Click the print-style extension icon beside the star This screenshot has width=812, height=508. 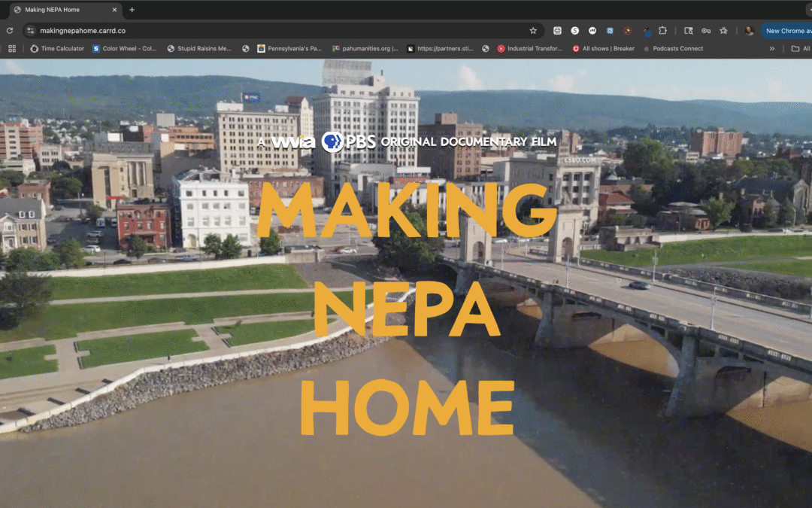coord(557,31)
